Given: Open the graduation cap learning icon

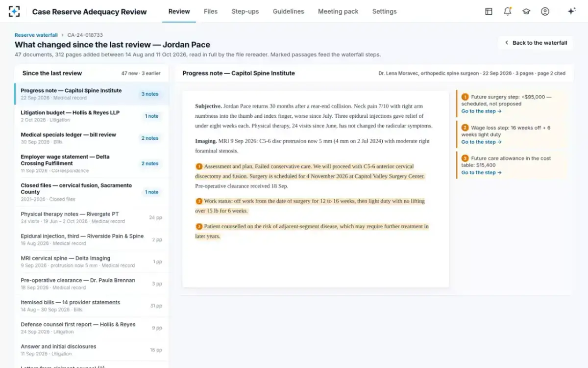Looking at the screenshot, I should coord(526,11).
